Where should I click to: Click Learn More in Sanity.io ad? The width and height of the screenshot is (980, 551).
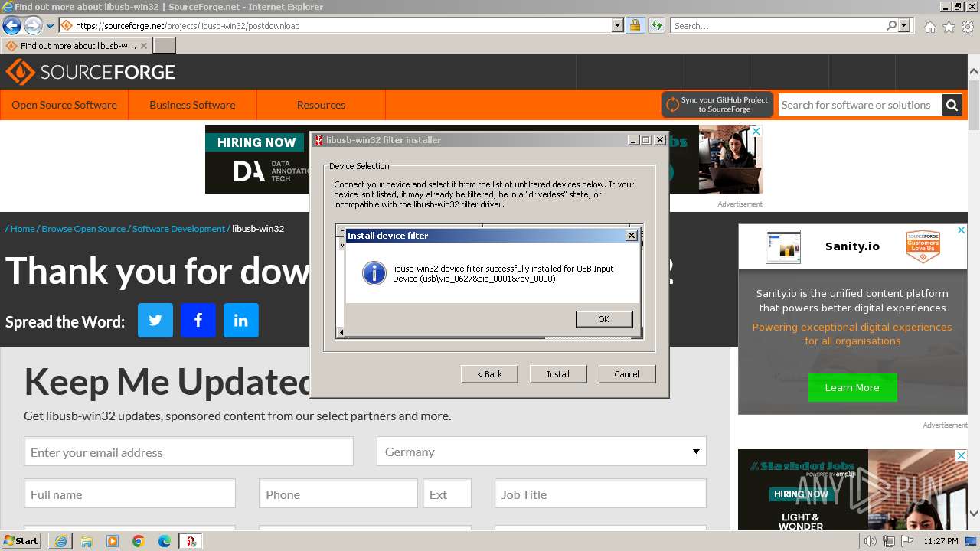click(852, 388)
